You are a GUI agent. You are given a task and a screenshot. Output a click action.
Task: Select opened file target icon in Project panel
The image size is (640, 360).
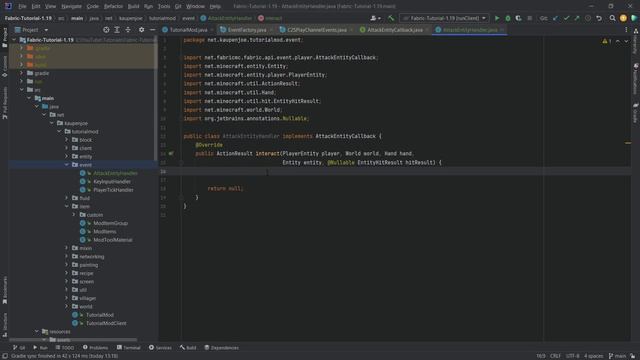pyautogui.click(x=106, y=30)
